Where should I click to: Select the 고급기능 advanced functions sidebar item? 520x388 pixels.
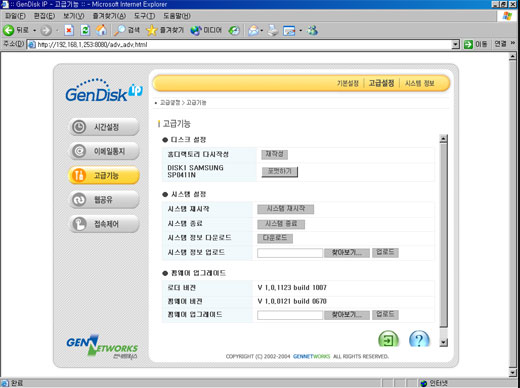pyautogui.click(x=104, y=175)
